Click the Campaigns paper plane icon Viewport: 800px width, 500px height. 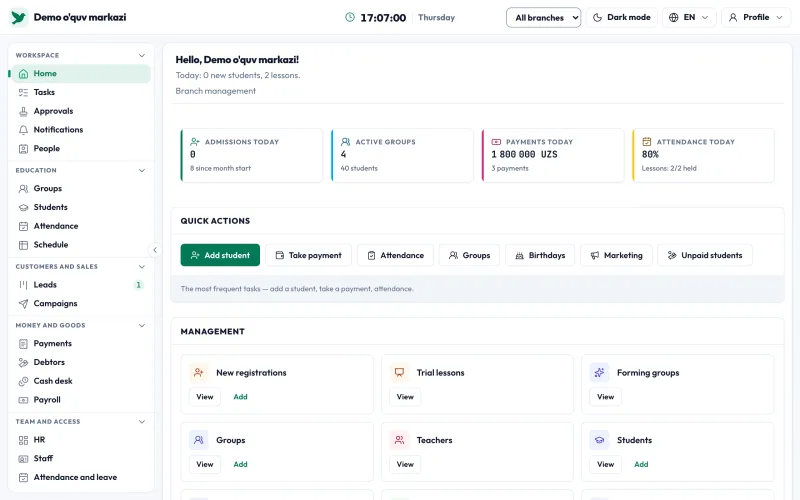pos(23,304)
